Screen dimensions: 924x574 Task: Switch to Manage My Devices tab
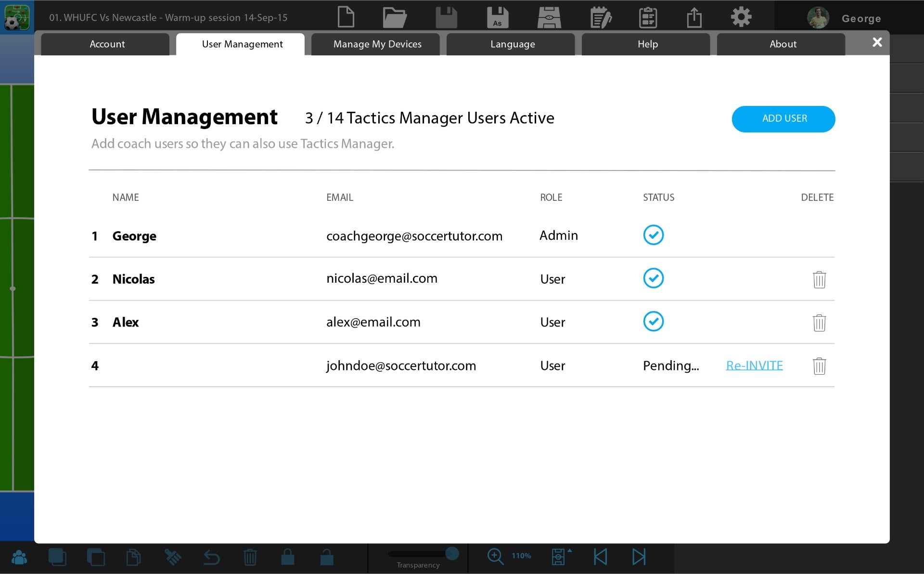point(377,44)
